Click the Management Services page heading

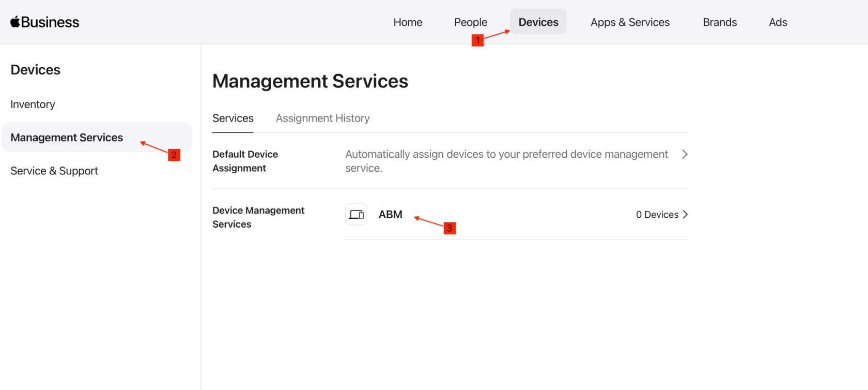(310, 81)
